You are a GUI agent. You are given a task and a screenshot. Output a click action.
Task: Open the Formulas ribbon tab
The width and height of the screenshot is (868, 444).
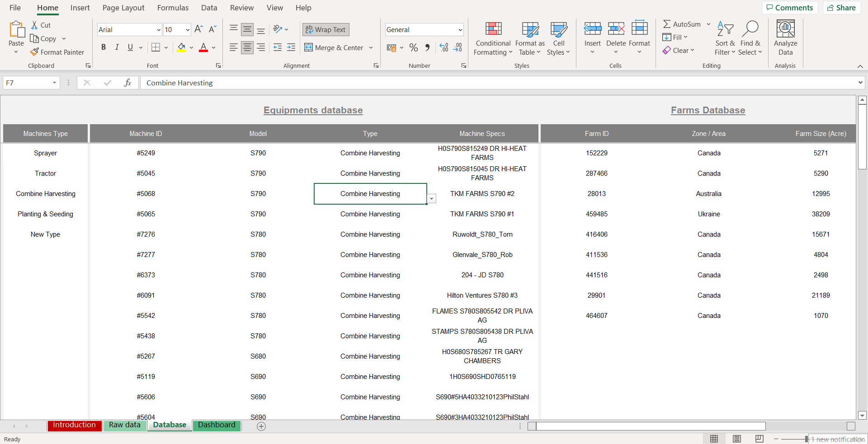[173, 8]
